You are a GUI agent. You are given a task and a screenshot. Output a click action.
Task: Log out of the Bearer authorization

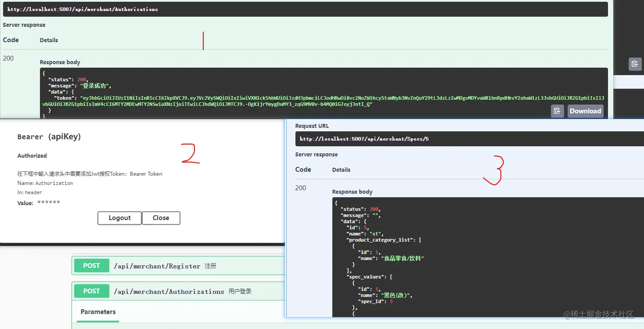point(119,218)
